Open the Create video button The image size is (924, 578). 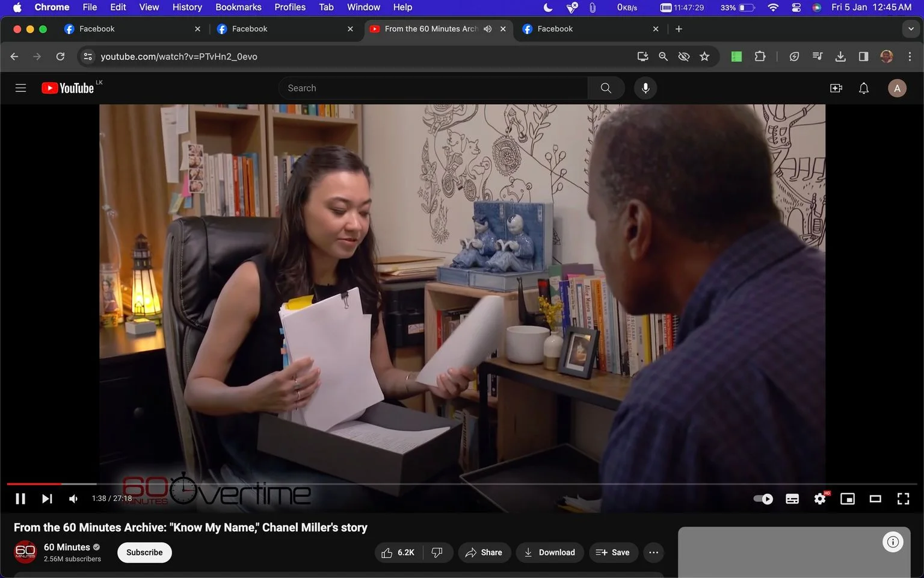tap(836, 88)
